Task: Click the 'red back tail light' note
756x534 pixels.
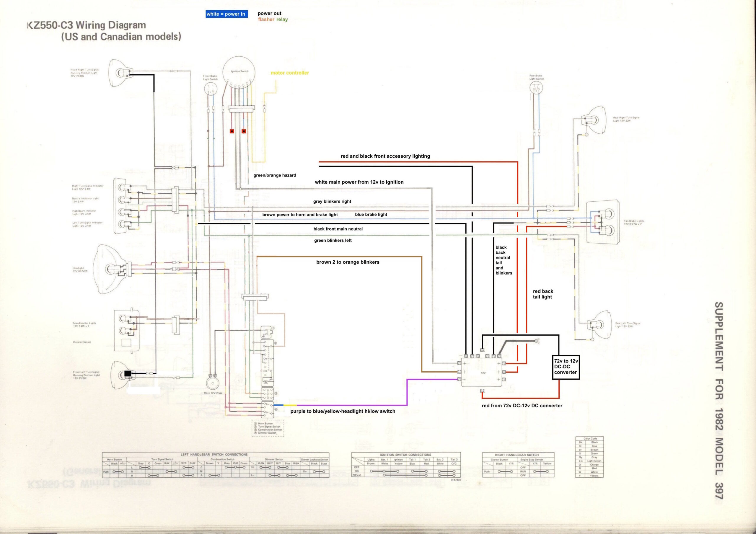Action: (x=543, y=294)
